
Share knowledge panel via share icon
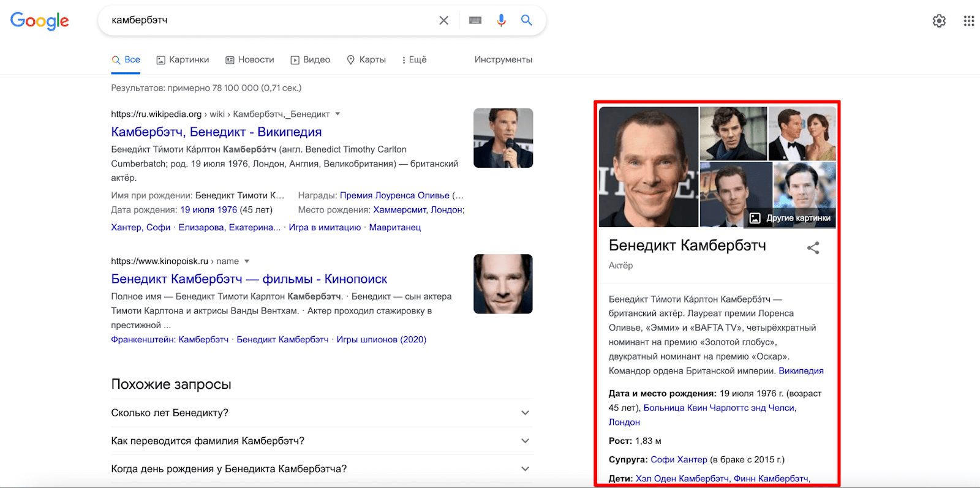tap(813, 248)
